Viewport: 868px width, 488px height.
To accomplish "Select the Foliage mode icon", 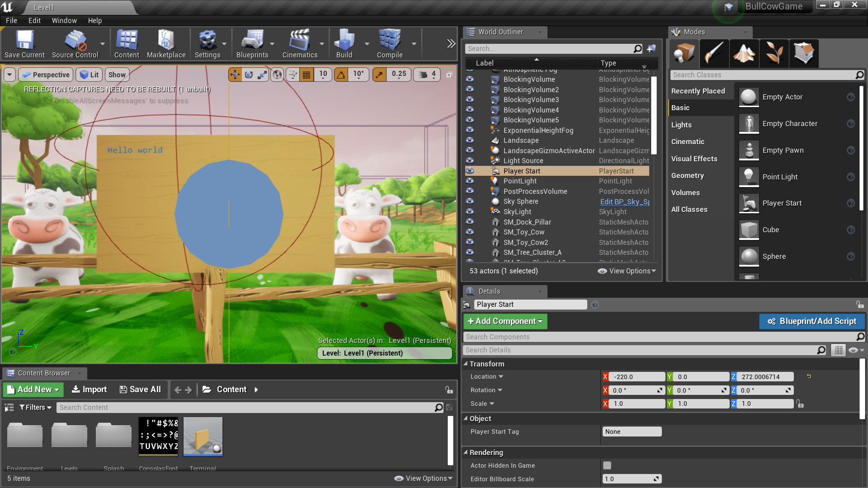I will click(x=774, y=53).
